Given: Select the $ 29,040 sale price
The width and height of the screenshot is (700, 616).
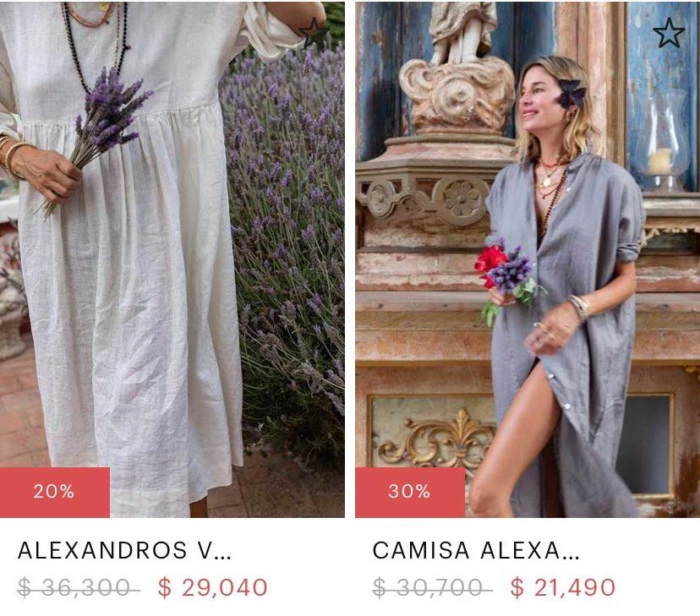Looking at the screenshot, I should pyautogui.click(x=212, y=587).
